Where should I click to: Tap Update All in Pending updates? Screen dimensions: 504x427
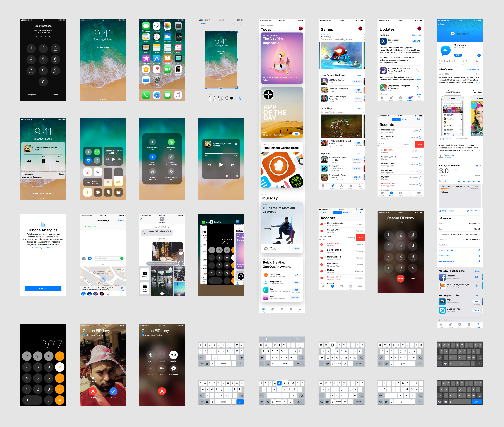pos(417,35)
